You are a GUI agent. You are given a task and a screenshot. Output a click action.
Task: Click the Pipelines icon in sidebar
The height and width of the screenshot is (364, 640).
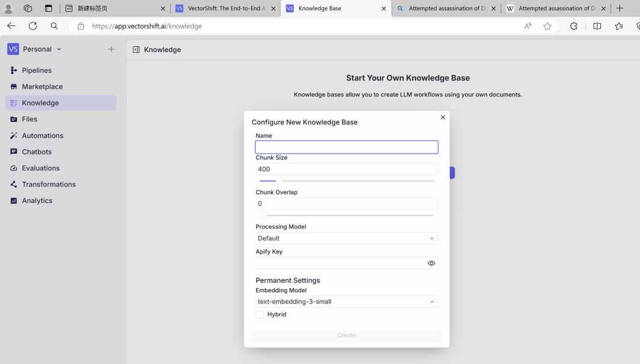coord(14,70)
